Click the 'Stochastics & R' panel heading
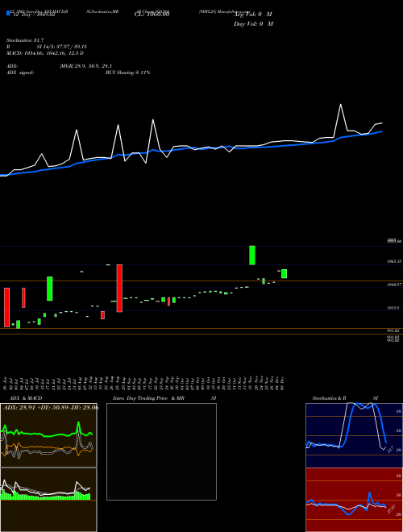The width and height of the screenshot is (403, 532). coord(330,398)
